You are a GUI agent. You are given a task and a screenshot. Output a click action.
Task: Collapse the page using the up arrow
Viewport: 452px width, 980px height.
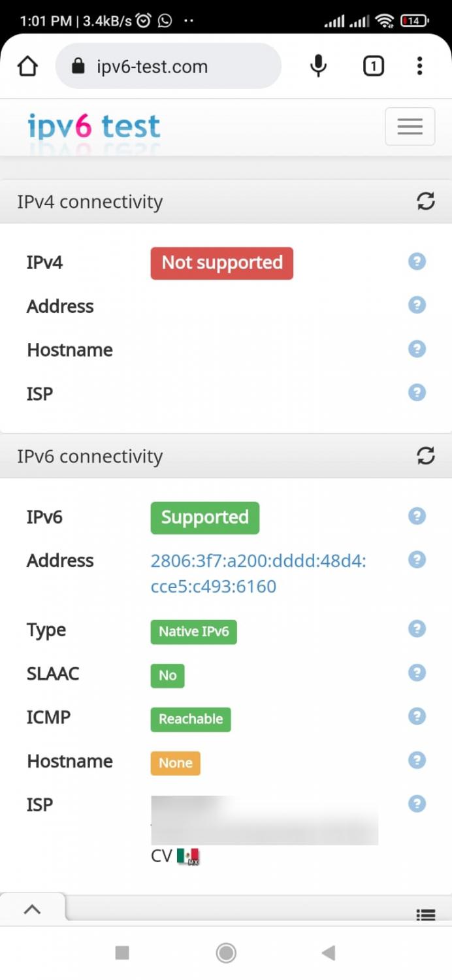tap(33, 908)
